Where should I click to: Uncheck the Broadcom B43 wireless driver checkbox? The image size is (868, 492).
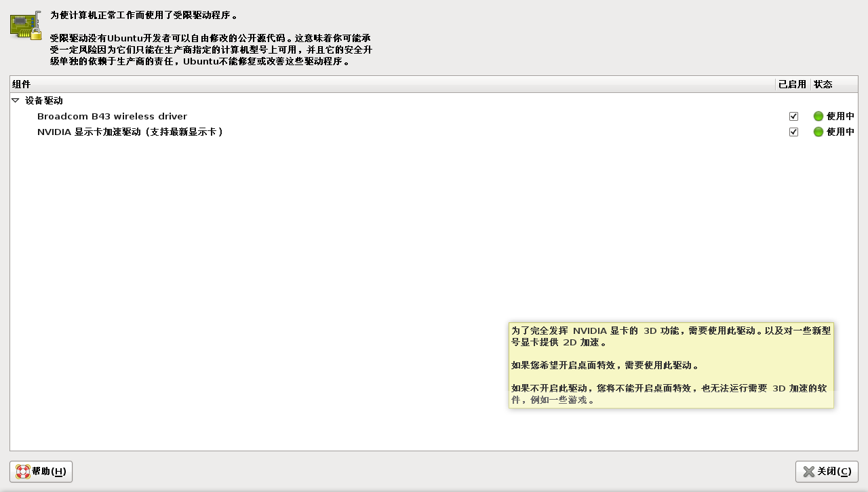point(793,116)
